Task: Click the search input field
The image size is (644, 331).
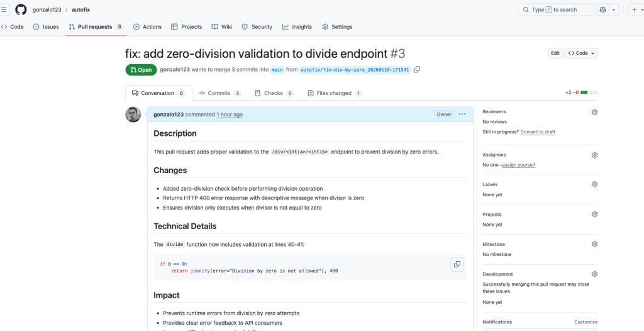Action: click(x=555, y=9)
